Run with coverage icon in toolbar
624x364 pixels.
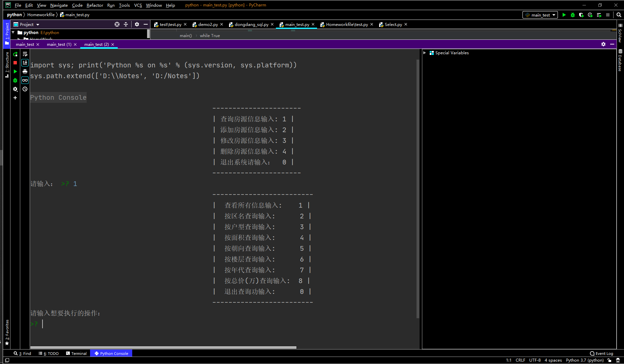(x=582, y=15)
